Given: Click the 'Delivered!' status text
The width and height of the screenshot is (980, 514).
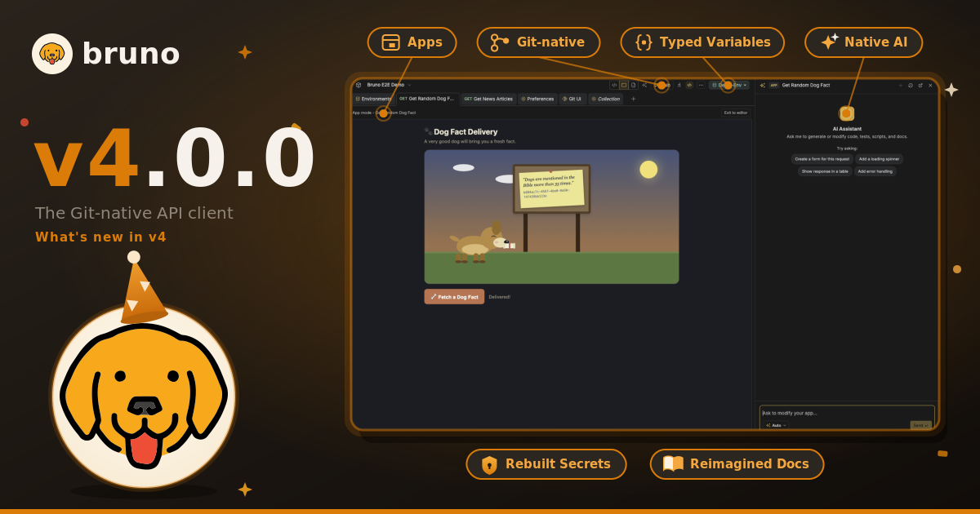Looking at the screenshot, I should point(499,297).
